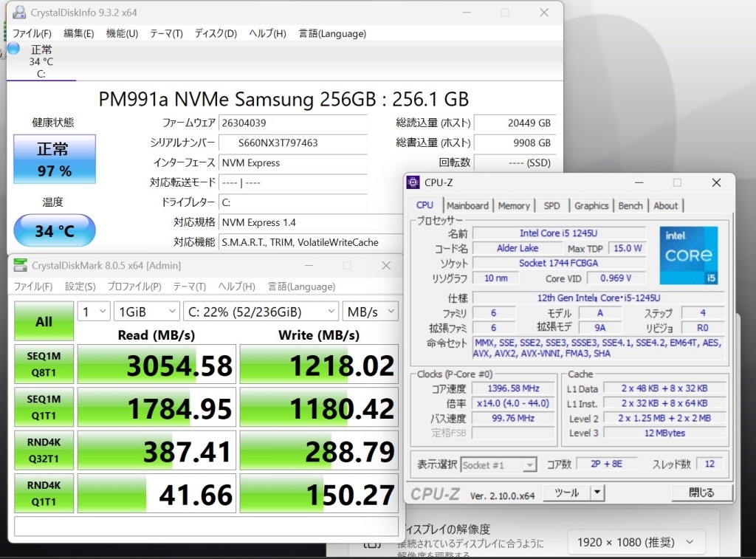The image size is (756, 559).
Task: Open 機能(U) menu in CrystalDiskInfo
Action: click(122, 33)
